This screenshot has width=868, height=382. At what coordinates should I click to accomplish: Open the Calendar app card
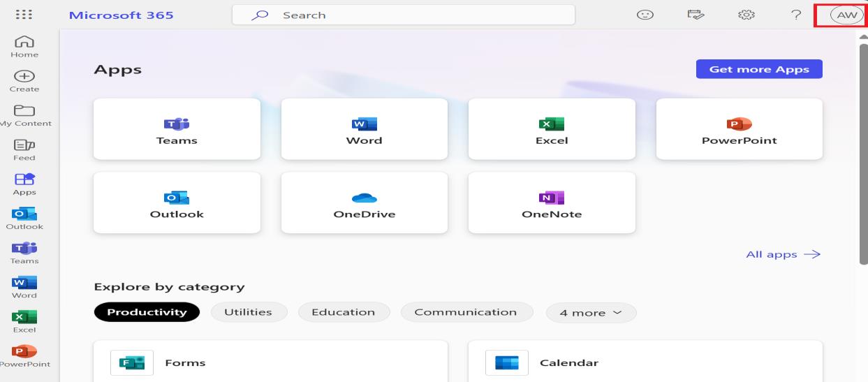coord(645,362)
